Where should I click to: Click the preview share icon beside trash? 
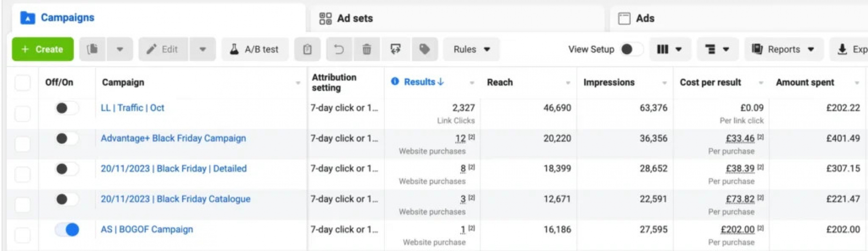click(x=395, y=49)
